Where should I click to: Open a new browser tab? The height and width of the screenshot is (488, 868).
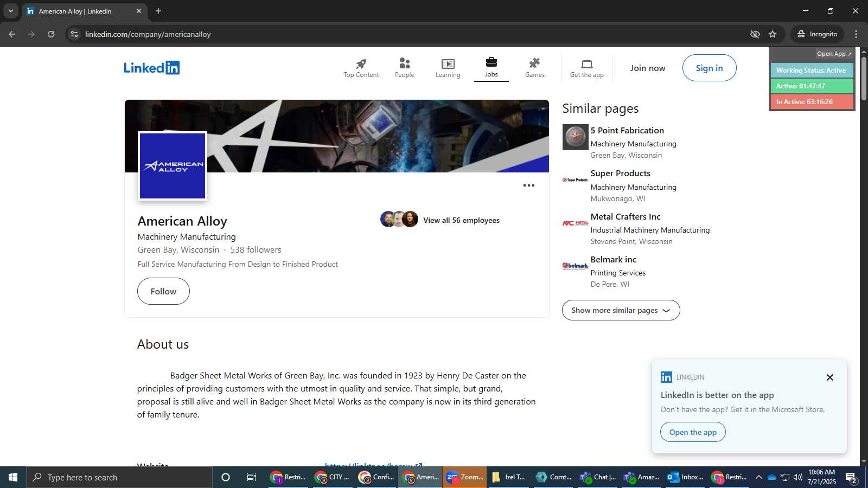[x=158, y=11]
